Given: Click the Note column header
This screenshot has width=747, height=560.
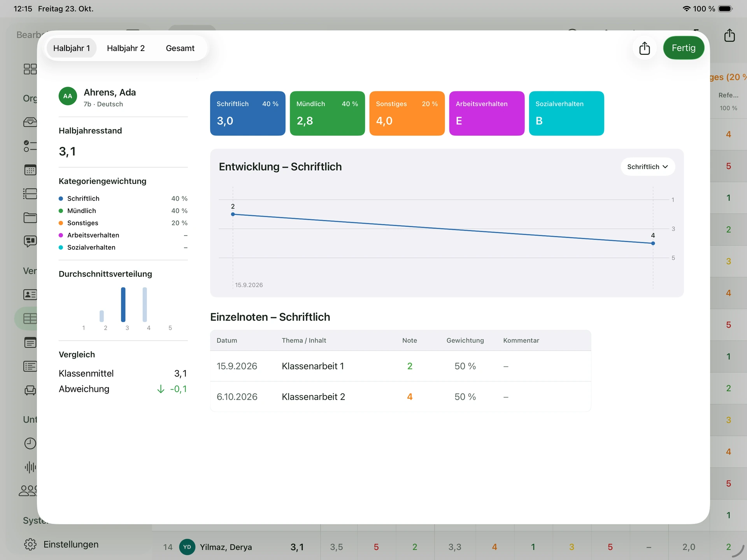Looking at the screenshot, I should point(409,341).
